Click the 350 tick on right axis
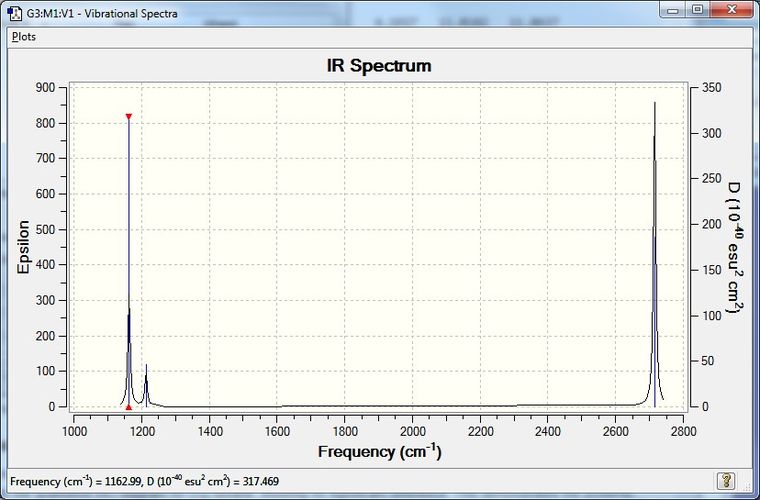 tap(712, 88)
